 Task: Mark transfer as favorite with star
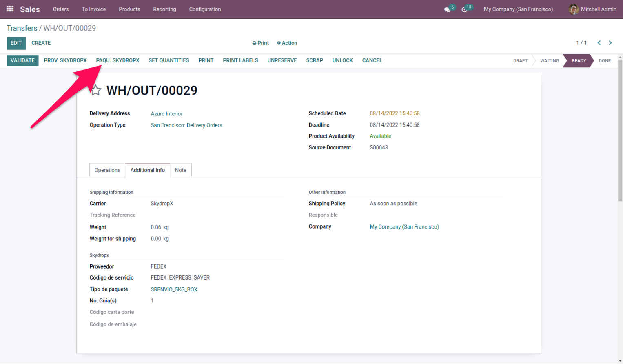pyautogui.click(x=96, y=90)
